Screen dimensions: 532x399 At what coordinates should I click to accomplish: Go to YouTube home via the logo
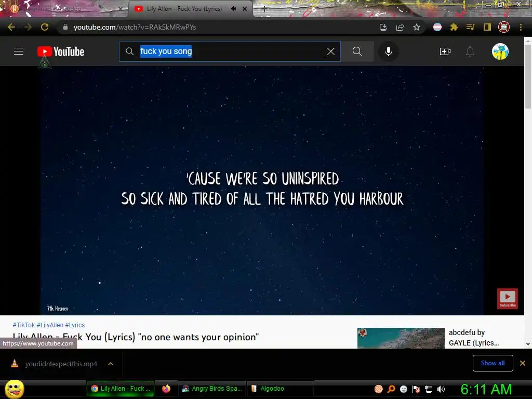click(61, 51)
